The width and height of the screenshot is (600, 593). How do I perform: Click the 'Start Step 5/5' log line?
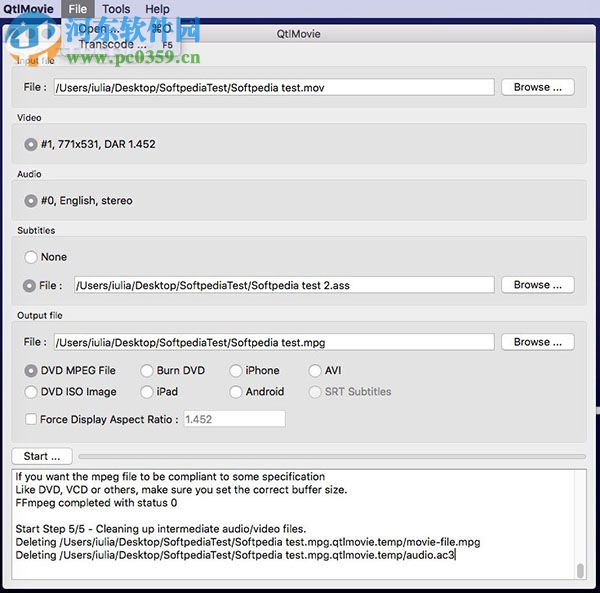(x=161, y=529)
